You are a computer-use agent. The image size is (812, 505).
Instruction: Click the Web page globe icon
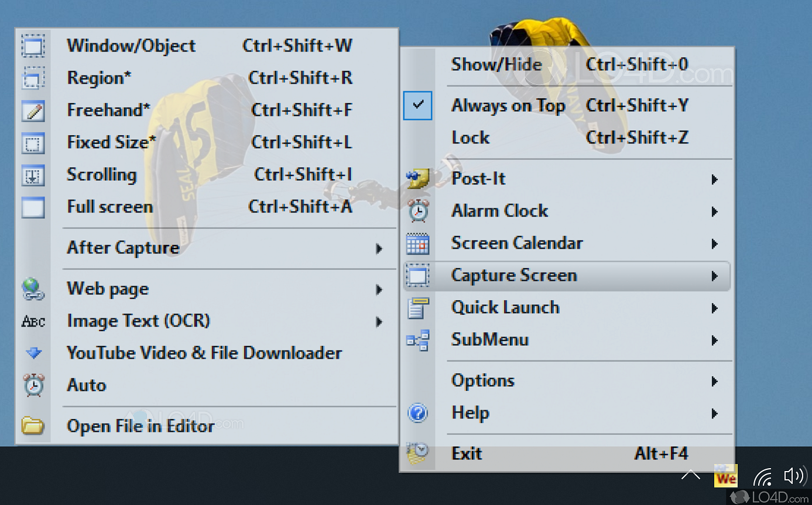coord(33,288)
